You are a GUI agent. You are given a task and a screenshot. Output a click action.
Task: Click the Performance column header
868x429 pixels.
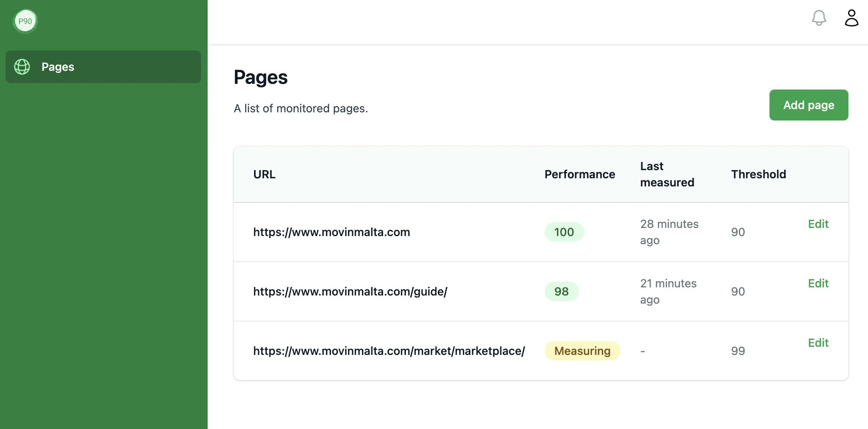[x=580, y=174]
